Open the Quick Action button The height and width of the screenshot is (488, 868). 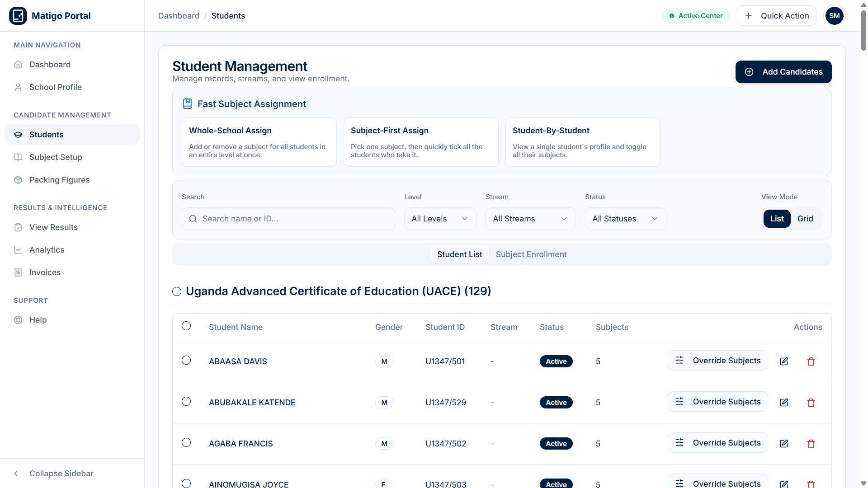tap(777, 16)
